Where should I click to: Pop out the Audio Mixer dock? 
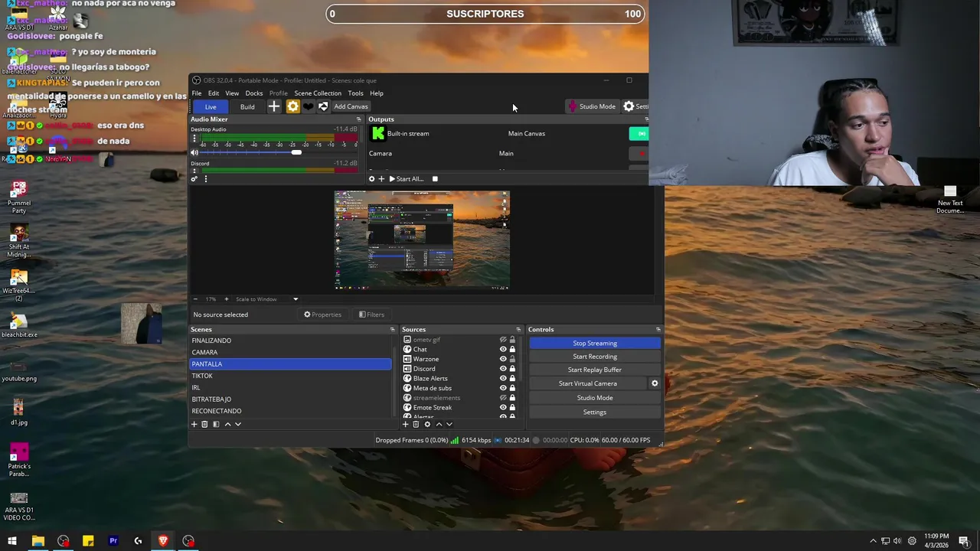point(358,119)
